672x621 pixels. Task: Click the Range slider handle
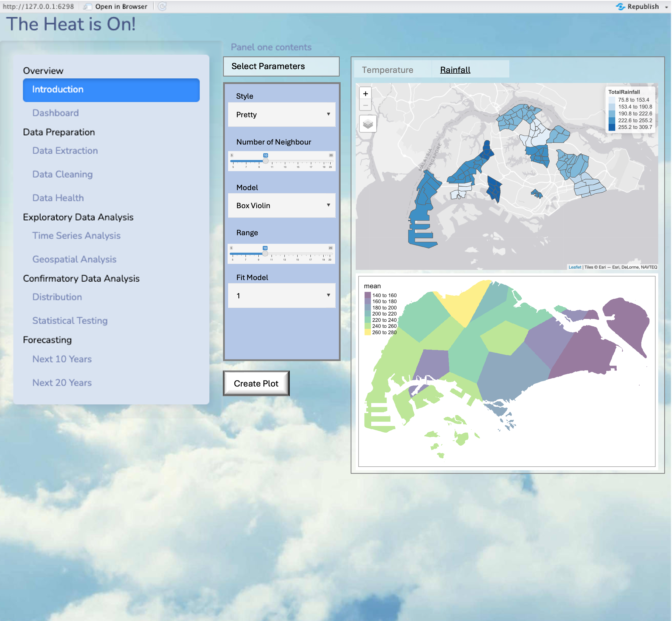click(x=265, y=254)
